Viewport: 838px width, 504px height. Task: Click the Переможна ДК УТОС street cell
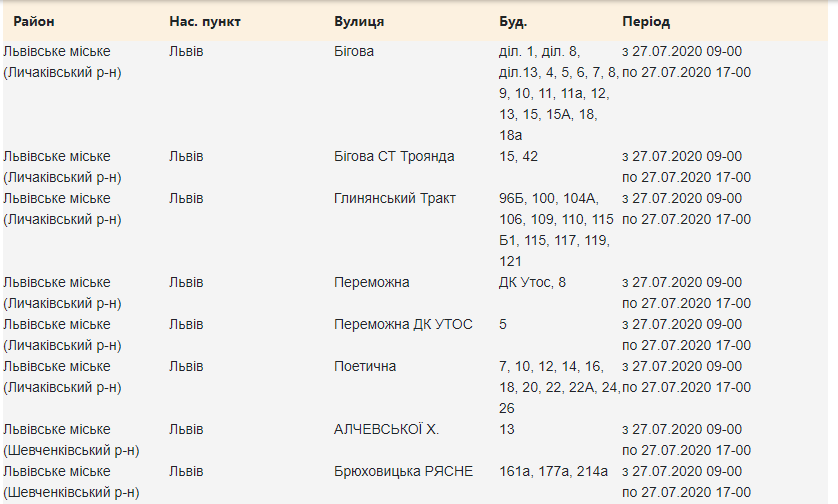[x=403, y=324]
